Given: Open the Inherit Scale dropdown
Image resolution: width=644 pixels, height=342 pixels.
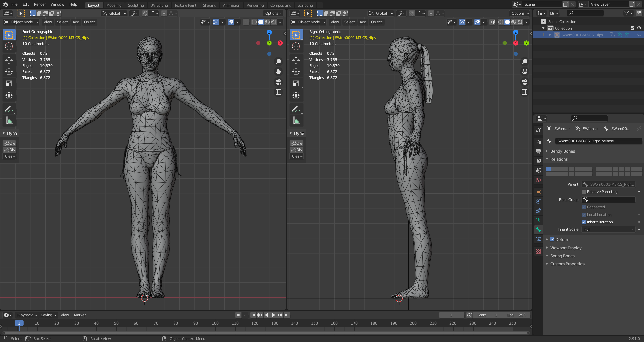Looking at the screenshot, I should pos(609,229).
